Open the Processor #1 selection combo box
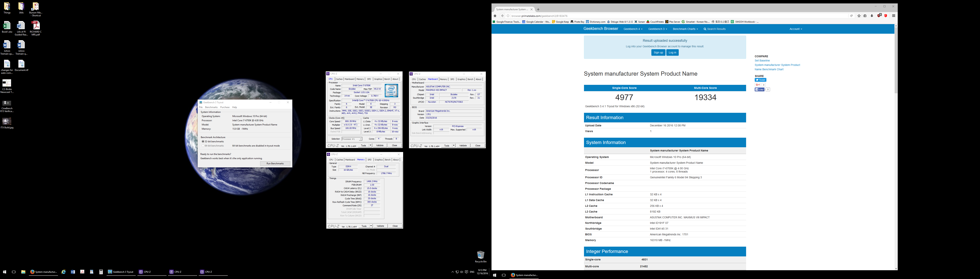This screenshot has width=980, height=279. point(352,139)
